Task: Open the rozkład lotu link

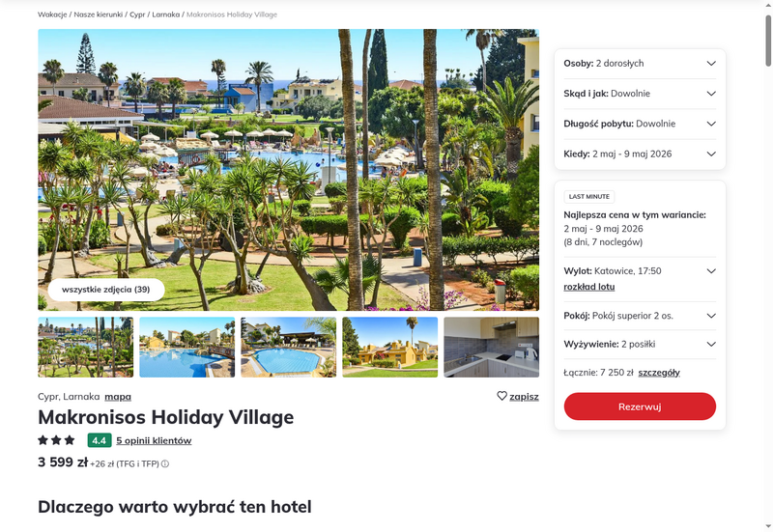Action: click(589, 287)
